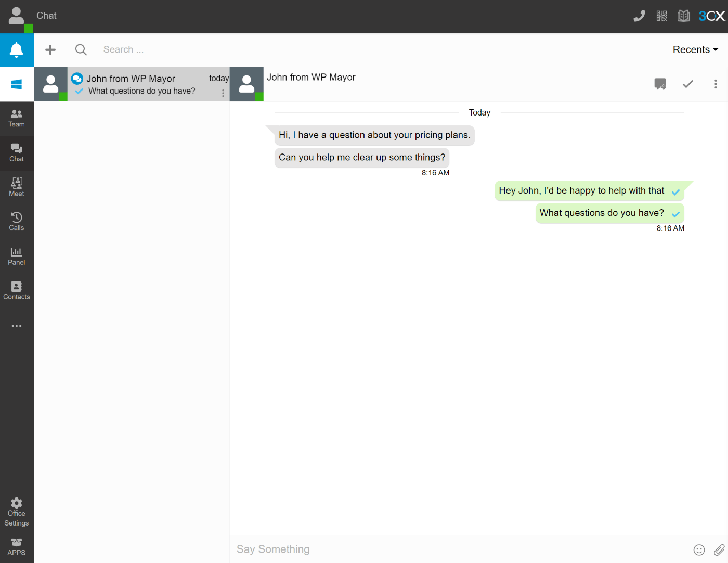Show more sidebar options via ellipsis

(17, 326)
